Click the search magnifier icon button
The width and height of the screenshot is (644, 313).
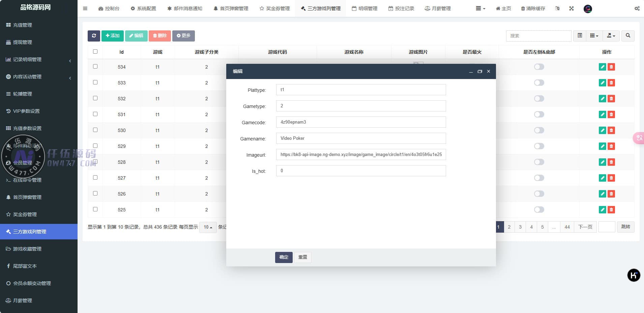tap(628, 36)
